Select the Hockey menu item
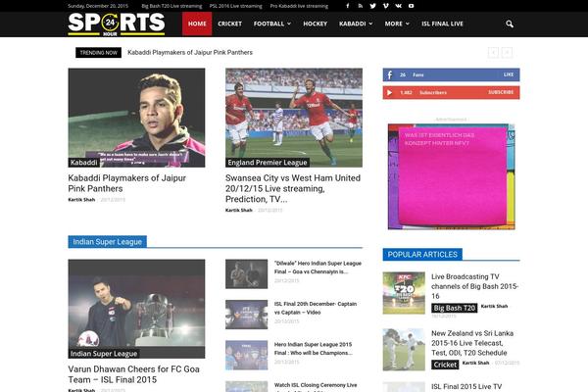 tap(316, 23)
